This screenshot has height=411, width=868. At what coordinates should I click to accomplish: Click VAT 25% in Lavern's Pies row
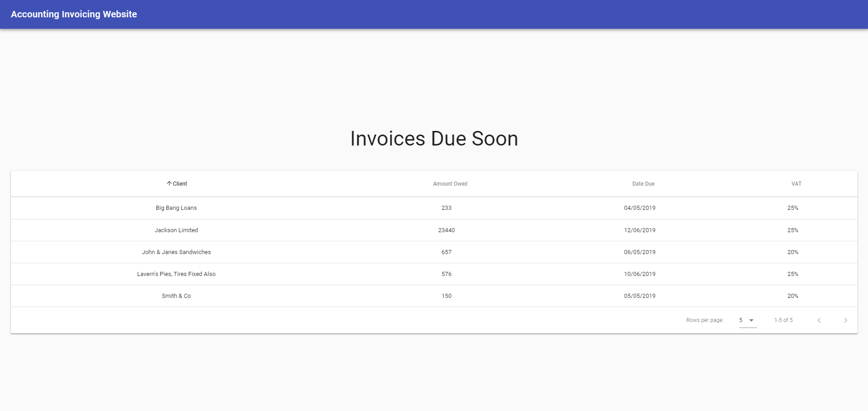pyautogui.click(x=793, y=274)
